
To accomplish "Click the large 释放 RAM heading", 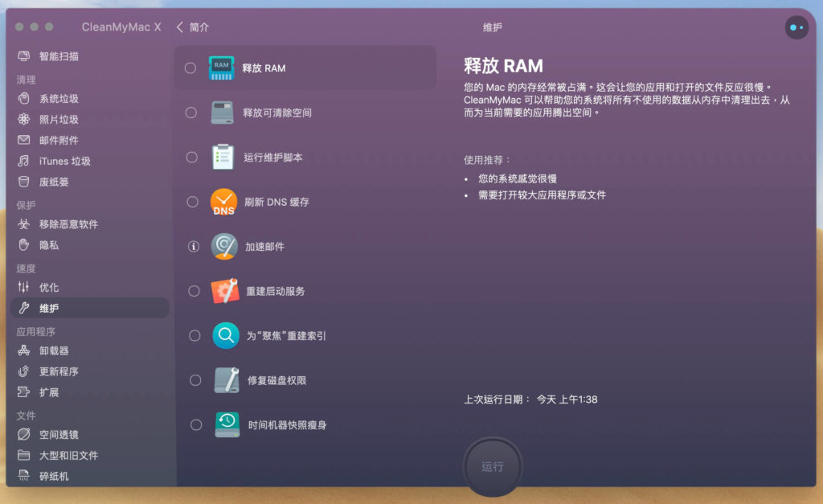I will point(503,66).
